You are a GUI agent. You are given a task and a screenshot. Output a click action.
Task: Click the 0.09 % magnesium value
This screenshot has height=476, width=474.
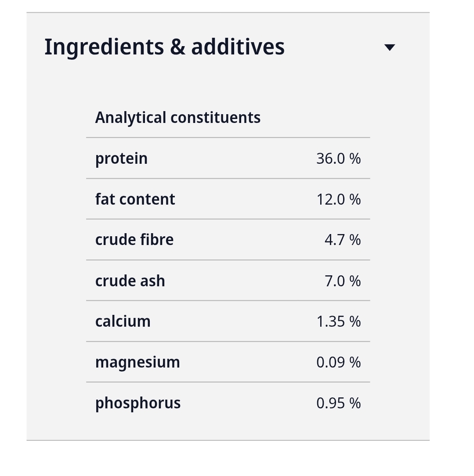point(338,362)
